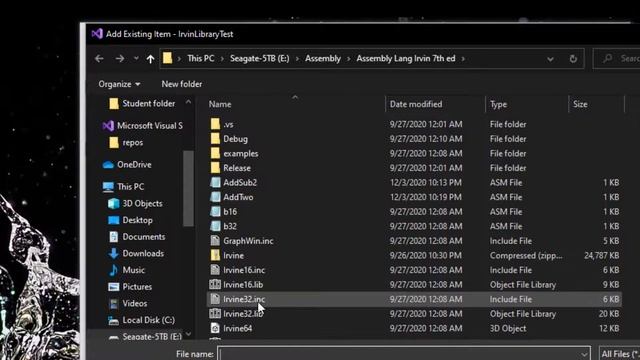
Task: Select the b16 ASM file icon
Action: [215, 212]
